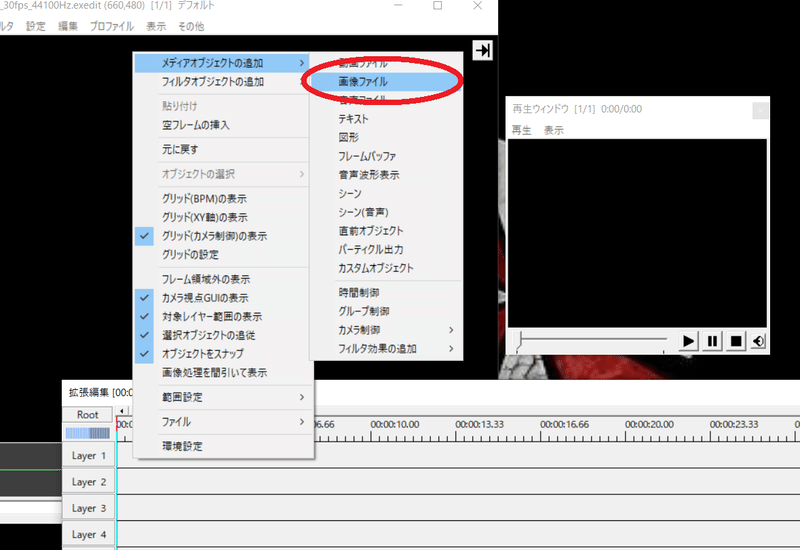Click the Layer 4 header
The width and height of the screenshot is (800, 550).
tap(89, 535)
